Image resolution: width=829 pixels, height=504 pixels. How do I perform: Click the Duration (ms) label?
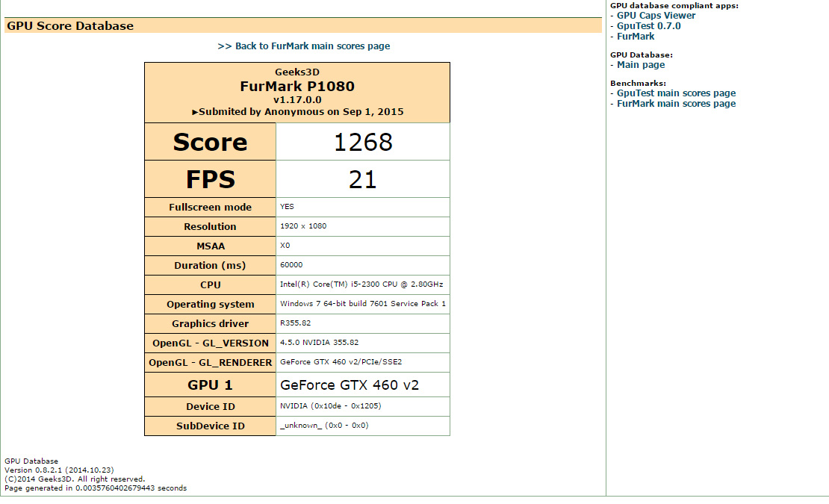coord(210,265)
